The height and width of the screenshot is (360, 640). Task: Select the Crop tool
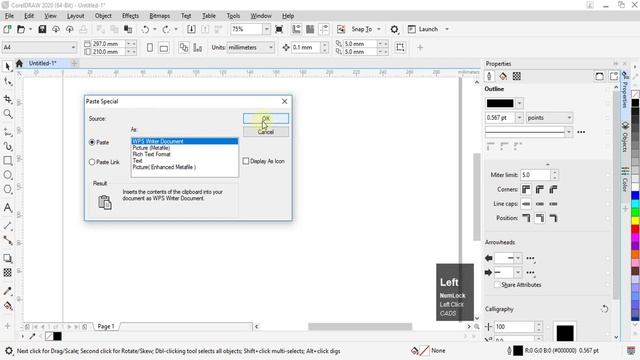[8, 98]
